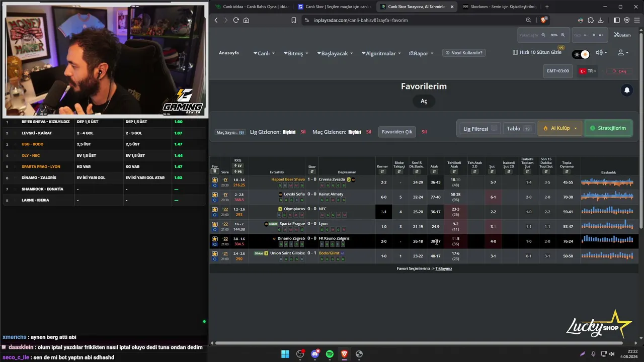Sort table by the Korner column arrows
Screen dimensions: 644x362
pos(382,171)
